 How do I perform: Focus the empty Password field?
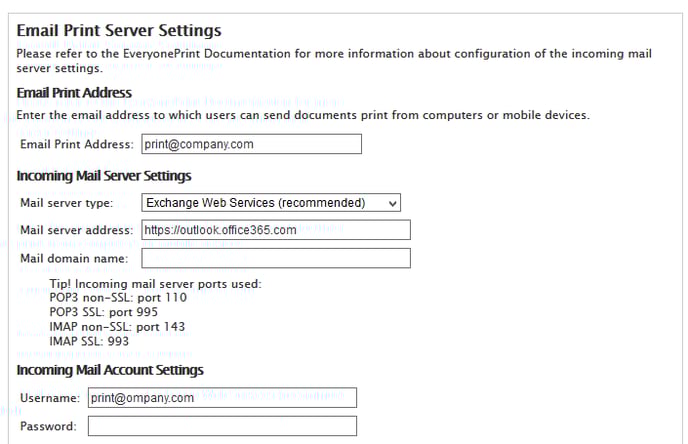pos(222,426)
